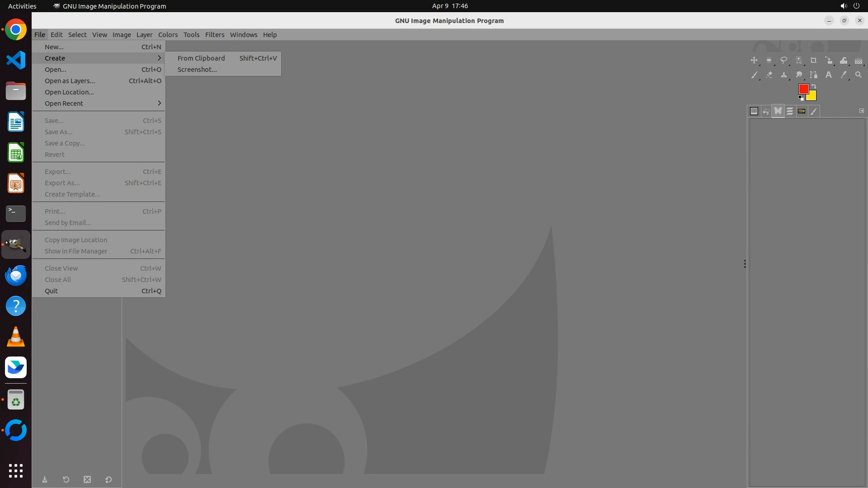Image resolution: width=868 pixels, height=488 pixels.
Task: Select the Move tool in toolbox
Action: (754, 61)
